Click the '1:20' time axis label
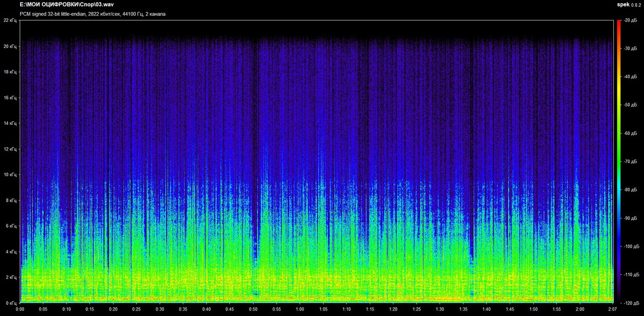The width and height of the screenshot is (644, 316). click(393, 309)
